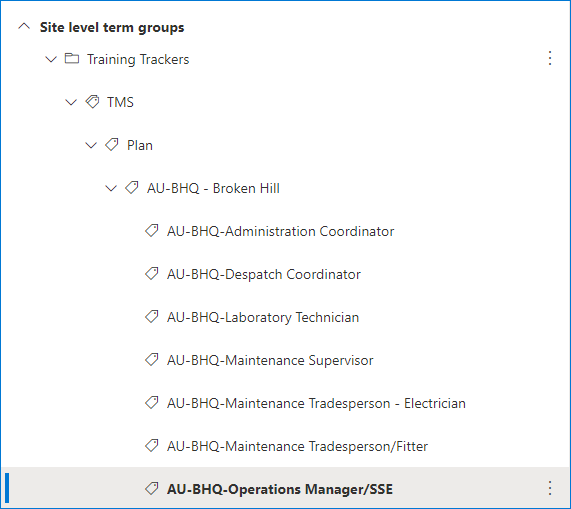Collapse the TMS term set chevron
The image size is (571, 509).
(71, 102)
